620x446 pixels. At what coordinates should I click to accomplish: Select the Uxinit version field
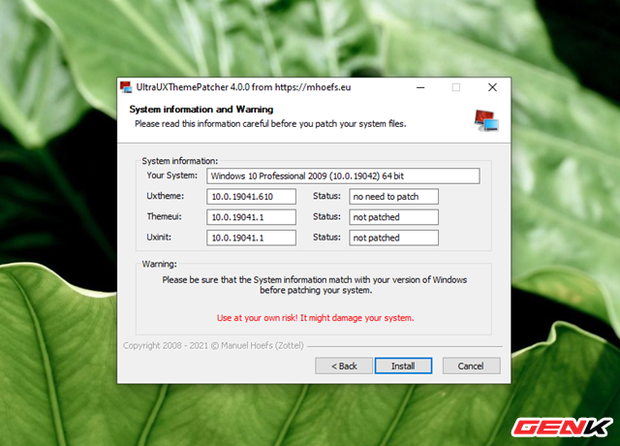pyautogui.click(x=251, y=238)
